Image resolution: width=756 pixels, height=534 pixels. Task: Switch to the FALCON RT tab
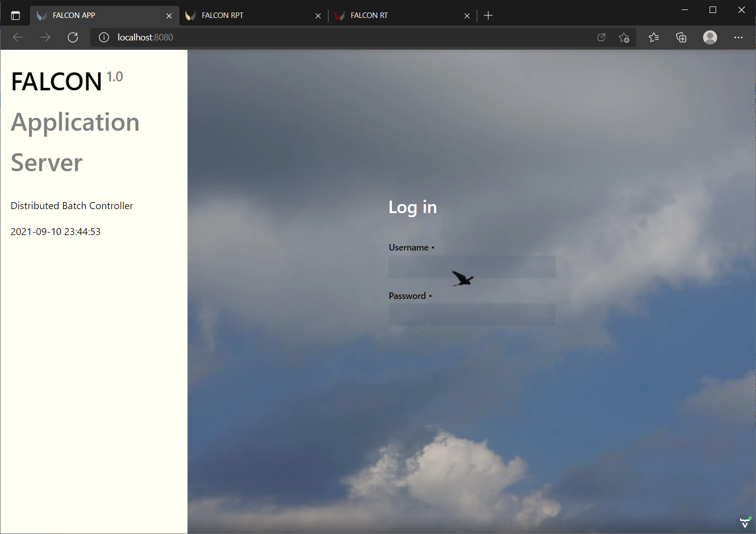(403, 15)
